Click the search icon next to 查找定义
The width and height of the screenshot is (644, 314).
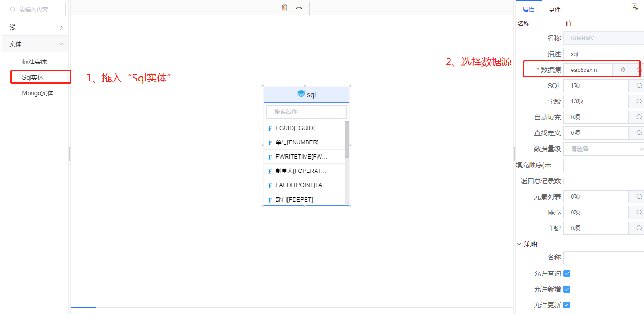tap(639, 133)
